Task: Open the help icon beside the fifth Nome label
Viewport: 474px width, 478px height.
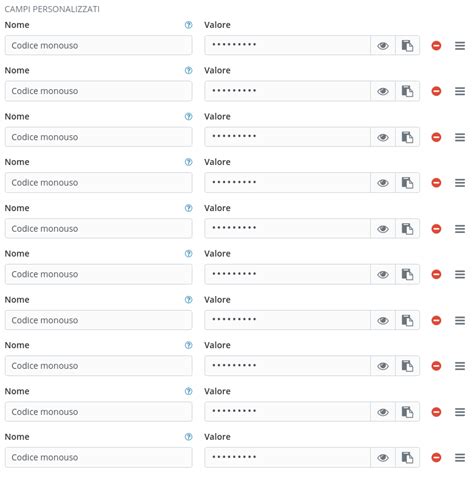Action: coord(189,209)
